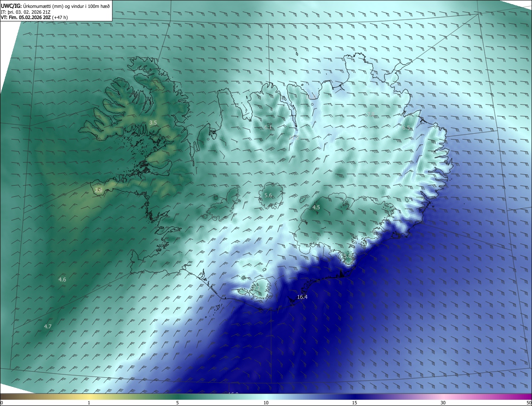Click the 4.7 precipitation value label
The image size is (532, 406).
(x=48, y=327)
